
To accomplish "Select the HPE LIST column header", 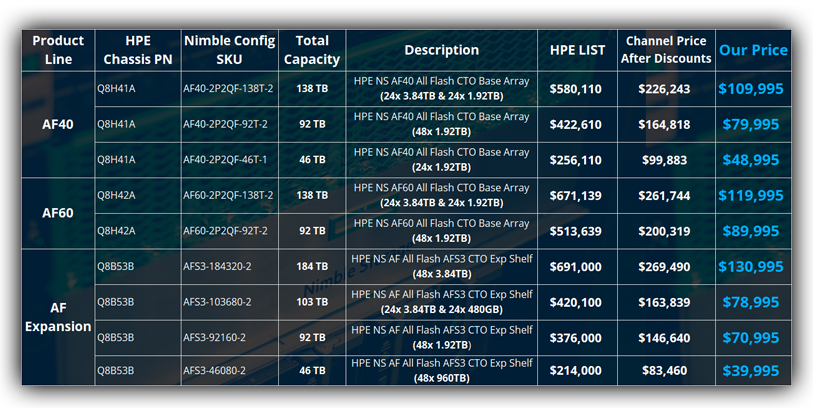I will (577, 50).
